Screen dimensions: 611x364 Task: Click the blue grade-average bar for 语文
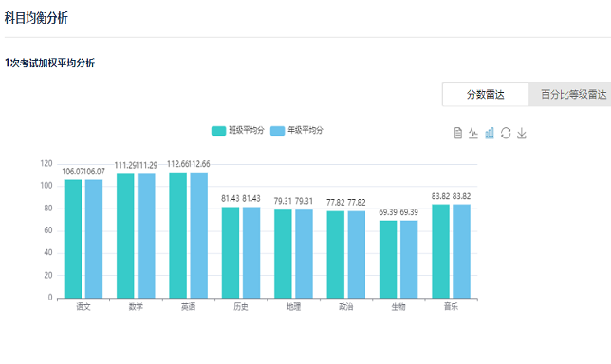tap(94, 239)
